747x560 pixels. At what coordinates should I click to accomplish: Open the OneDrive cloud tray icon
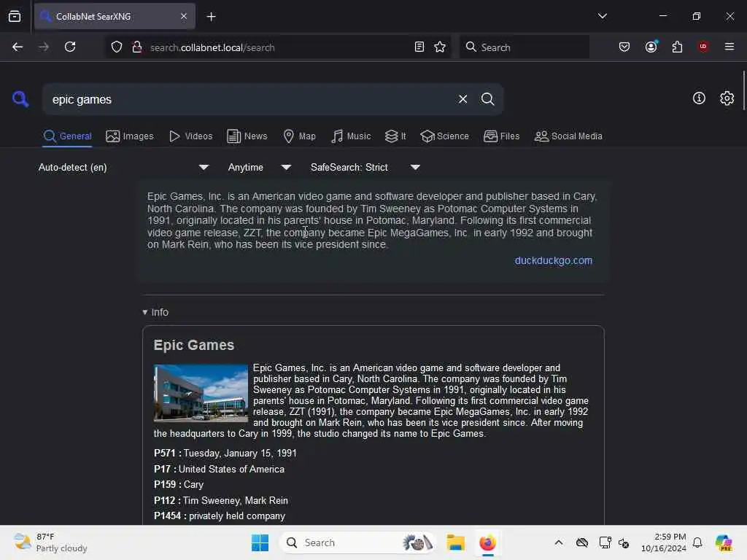(x=581, y=542)
